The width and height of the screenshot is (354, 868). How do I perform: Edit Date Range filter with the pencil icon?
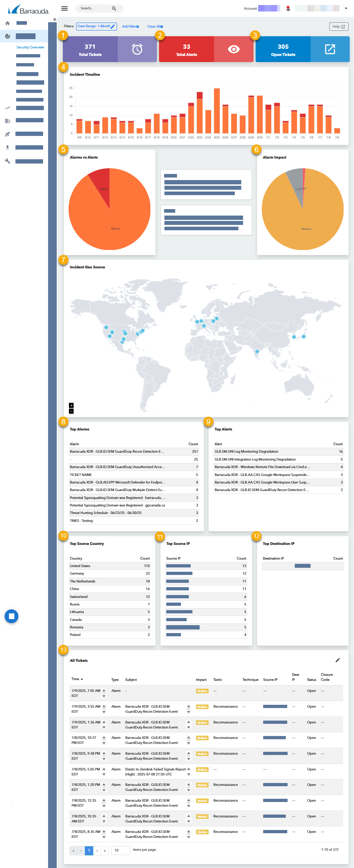pyautogui.click(x=113, y=27)
